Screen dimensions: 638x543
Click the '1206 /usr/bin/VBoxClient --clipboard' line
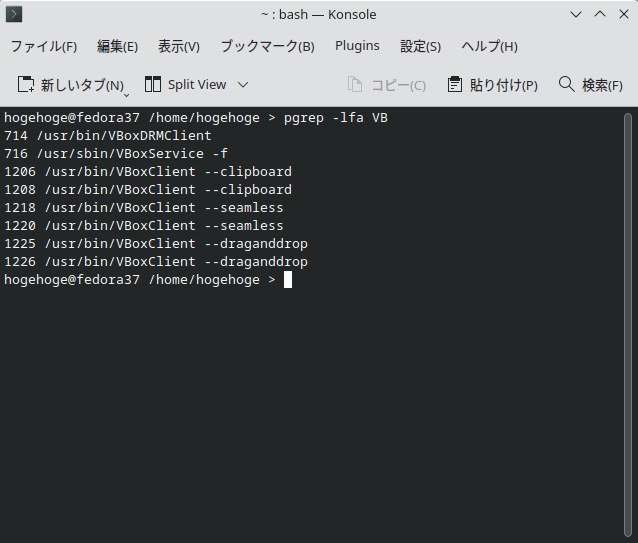(x=148, y=172)
